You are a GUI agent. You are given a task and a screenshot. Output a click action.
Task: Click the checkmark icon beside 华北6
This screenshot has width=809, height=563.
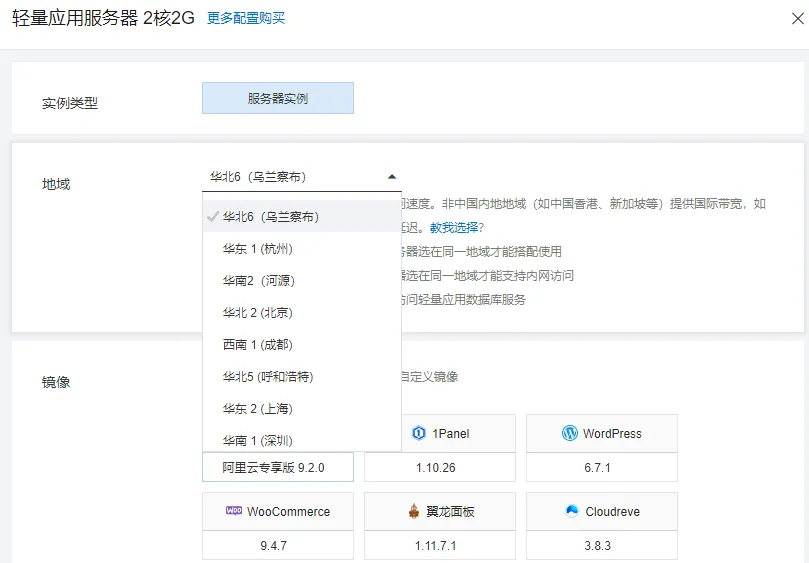pyautogui.click(x=213, y=217)
